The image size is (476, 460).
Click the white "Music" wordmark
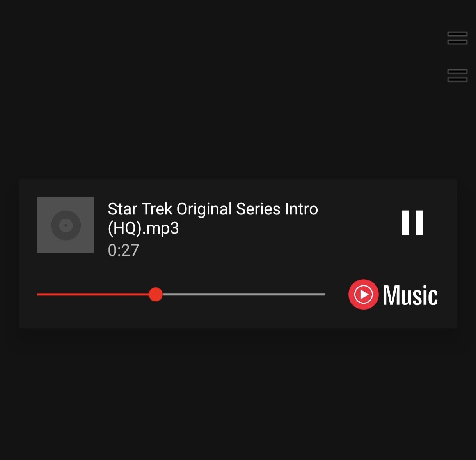[410, 295]
